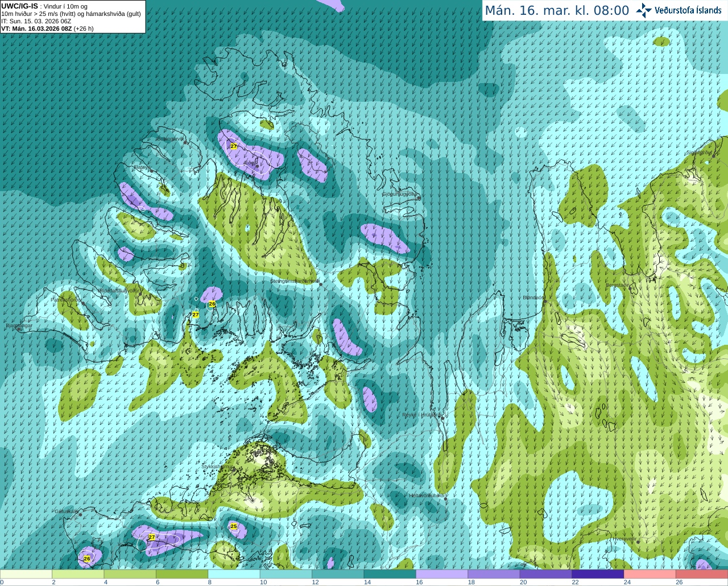Click the pale yellow 0–2 legend swatch
This screenshot has height=586, width=728.
coord(26,574)
